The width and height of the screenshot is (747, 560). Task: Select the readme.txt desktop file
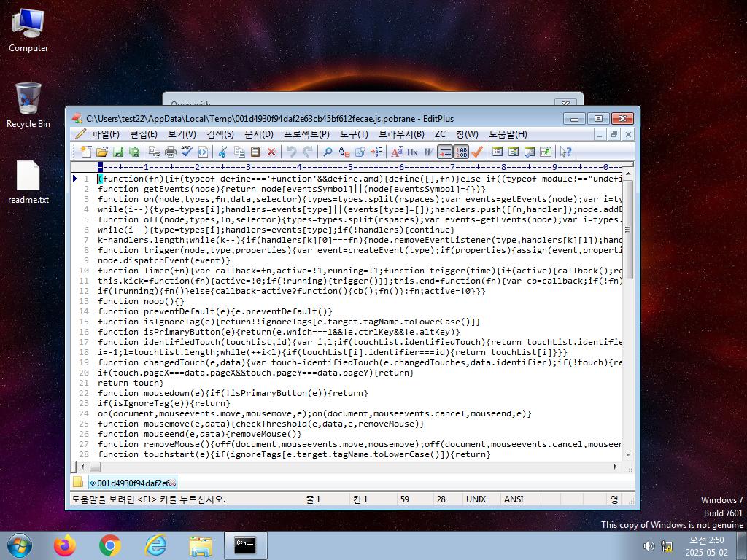(x=28, y=182)
